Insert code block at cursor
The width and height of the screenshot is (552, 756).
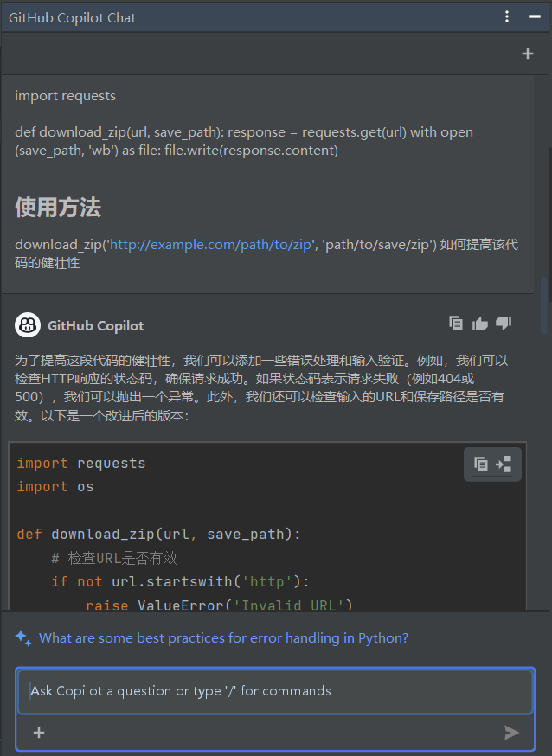click(504, 464)
